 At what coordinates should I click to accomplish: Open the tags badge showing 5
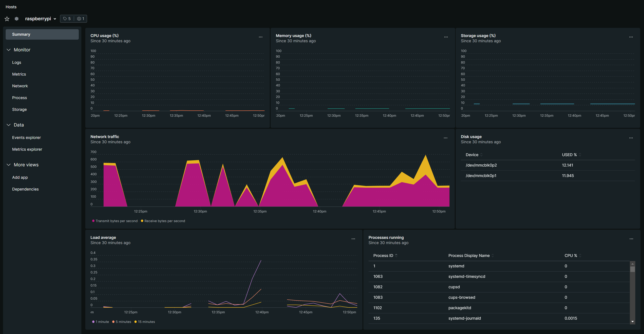(x=67, y=19)
